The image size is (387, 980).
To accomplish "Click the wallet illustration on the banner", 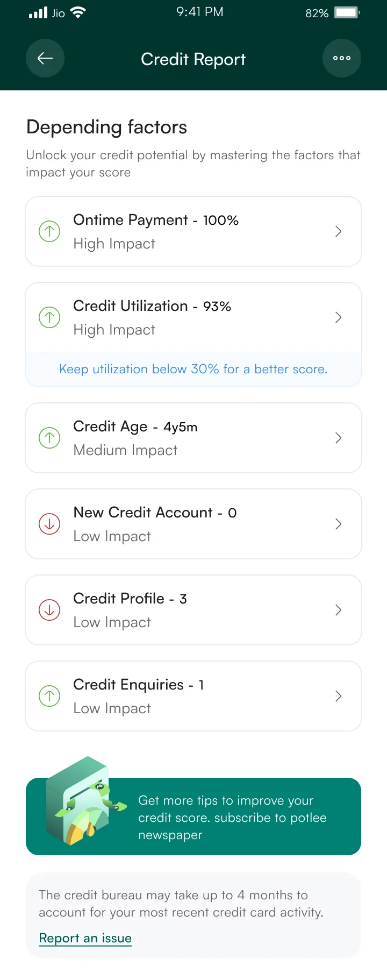I will point(85,801).
